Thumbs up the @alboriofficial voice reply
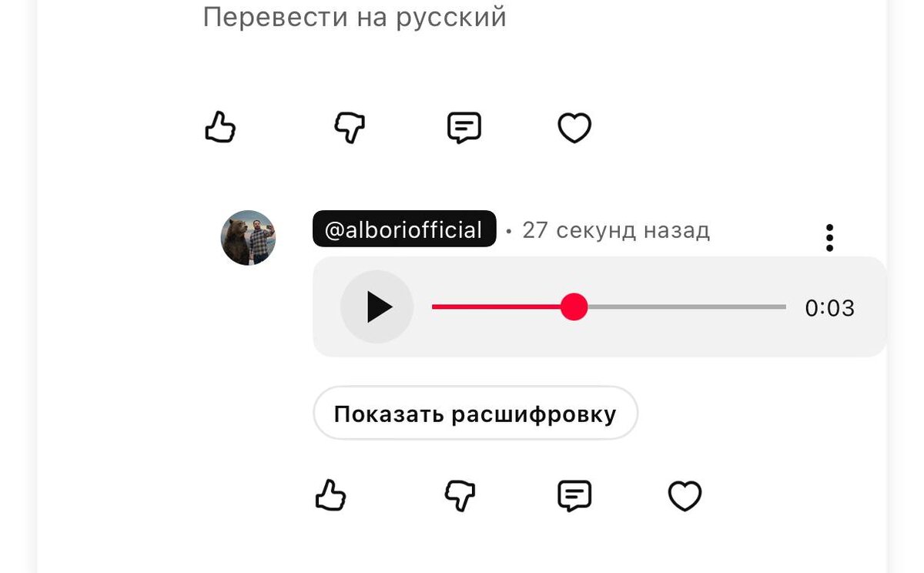 [x=331, y=495]
